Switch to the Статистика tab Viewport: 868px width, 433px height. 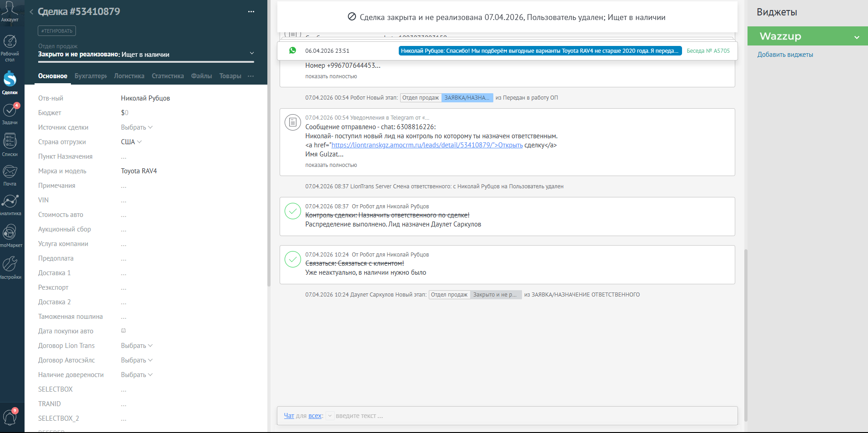tap(168, 76)
